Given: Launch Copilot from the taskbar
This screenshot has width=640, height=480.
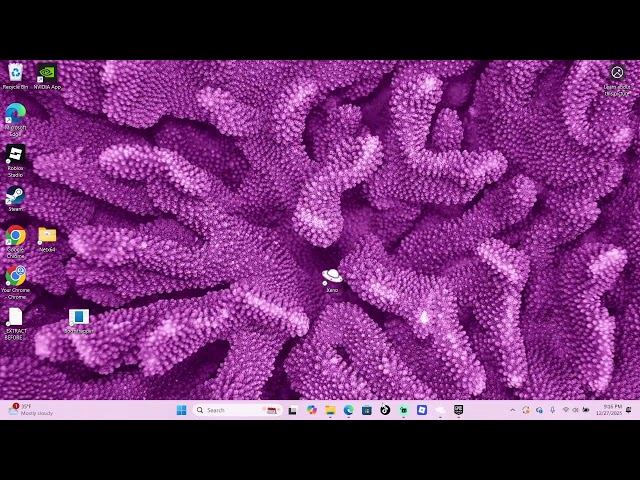Looking at the screenshot, I should [x=311, y=410].
